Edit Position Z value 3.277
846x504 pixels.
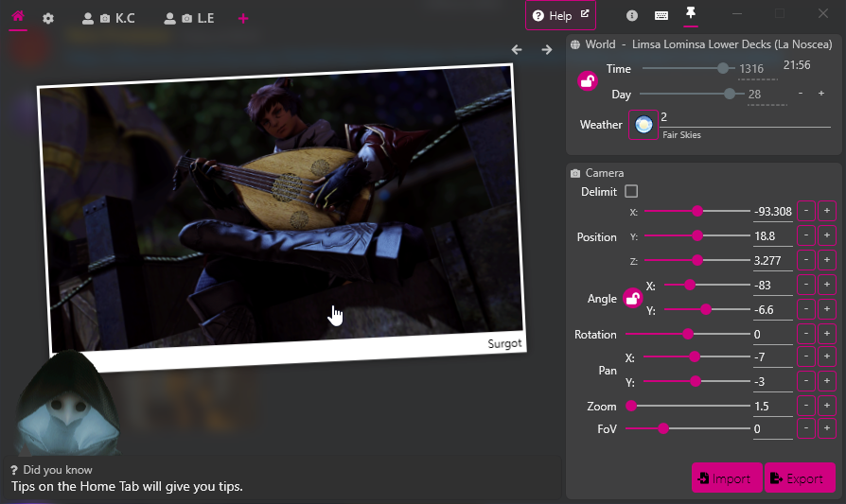point(773,261)
